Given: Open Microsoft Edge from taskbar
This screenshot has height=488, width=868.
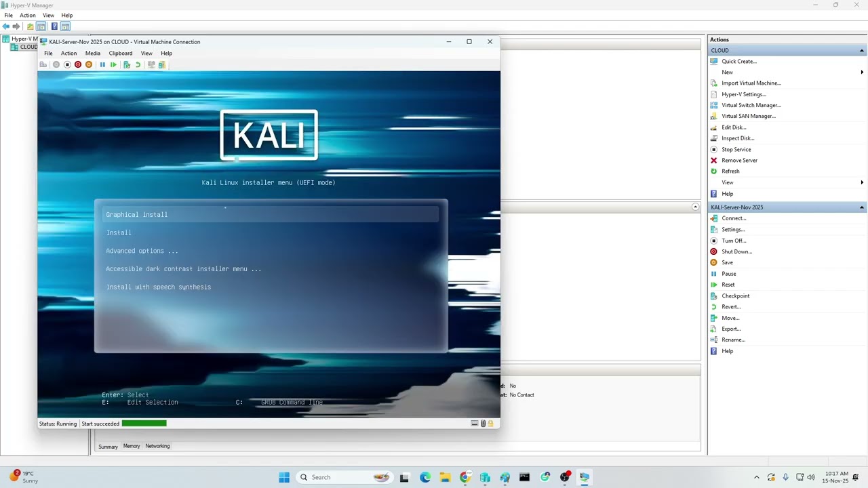Looking at the screenshot, I should [425, 477].
